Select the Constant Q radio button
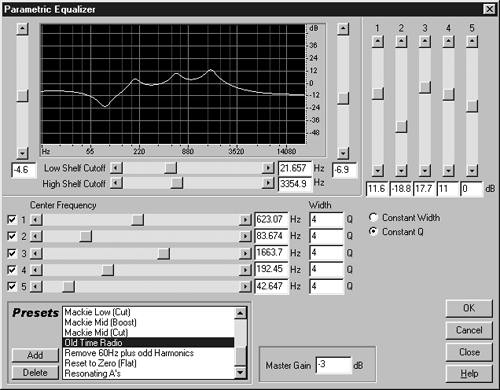Viewport: 500px width, 390px height. click(373, 231)
